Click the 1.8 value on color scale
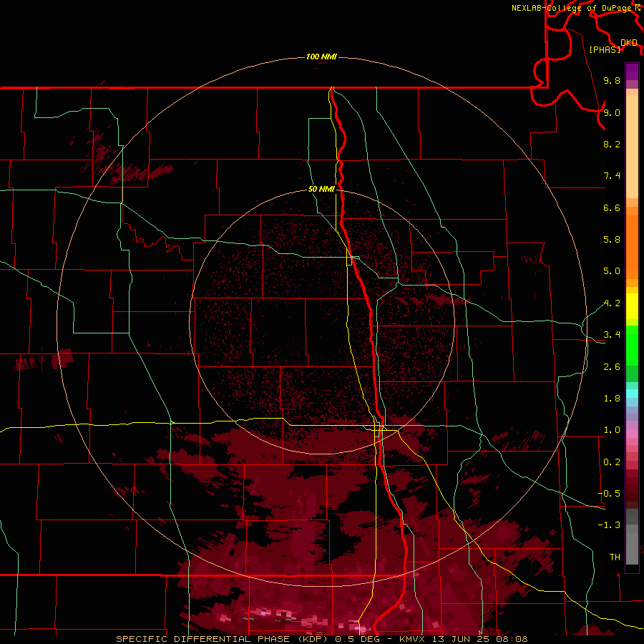 tap(612, 399)
